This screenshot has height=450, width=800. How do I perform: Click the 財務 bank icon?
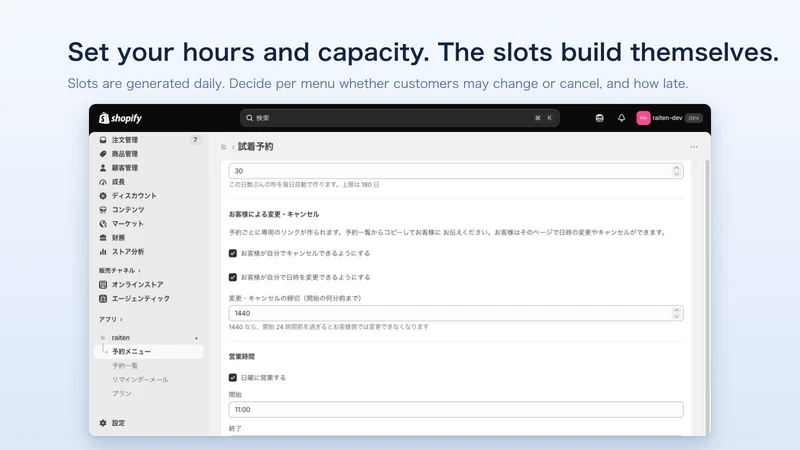coord(103,238)
